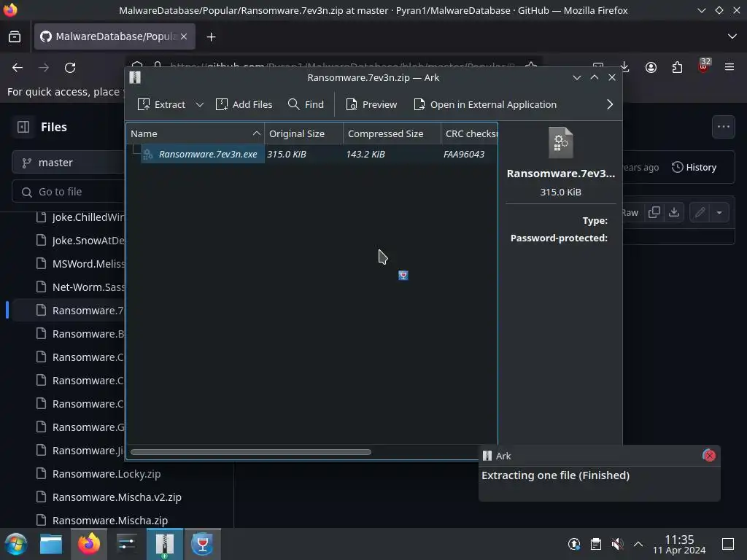Click the Wine glass taskbar icon

pyautogui.click(x=203, y=544)
